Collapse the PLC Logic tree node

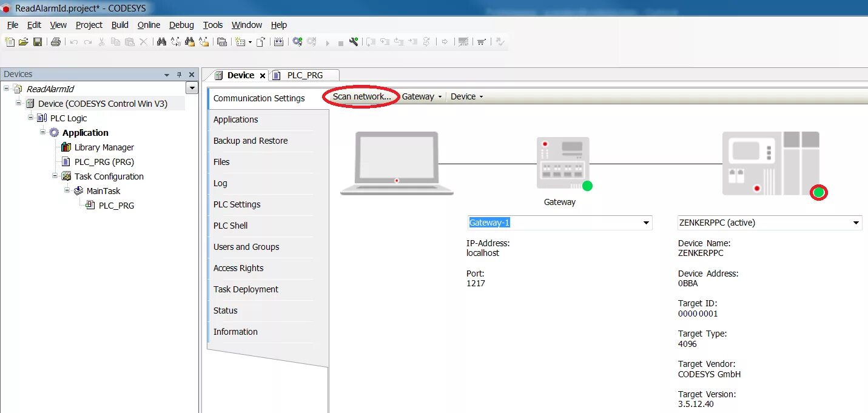[31, 117]
